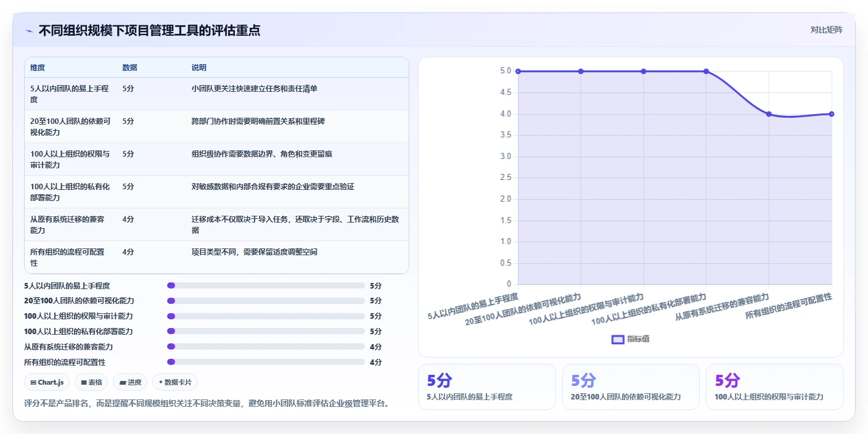The height and width of the screenshot is (434, 868).
Task: Select table cell 100人以上组织的权限与审计能力
Action: [70, 159]
